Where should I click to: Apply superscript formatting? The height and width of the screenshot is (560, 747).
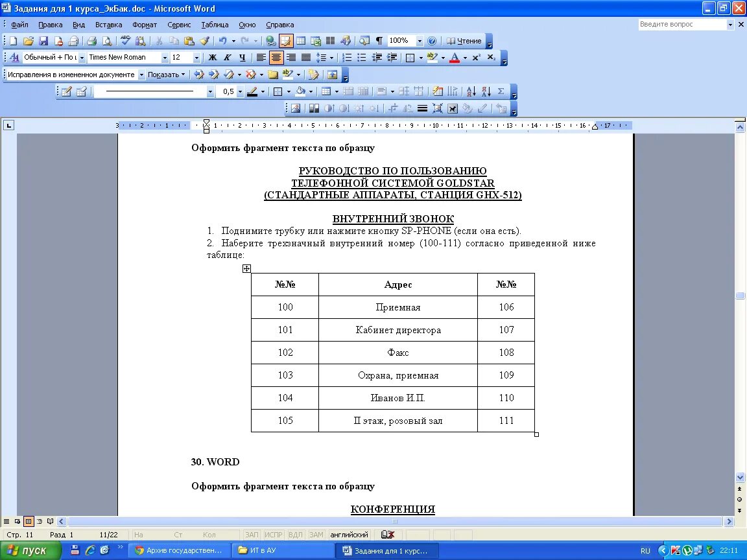pos(477,58)
